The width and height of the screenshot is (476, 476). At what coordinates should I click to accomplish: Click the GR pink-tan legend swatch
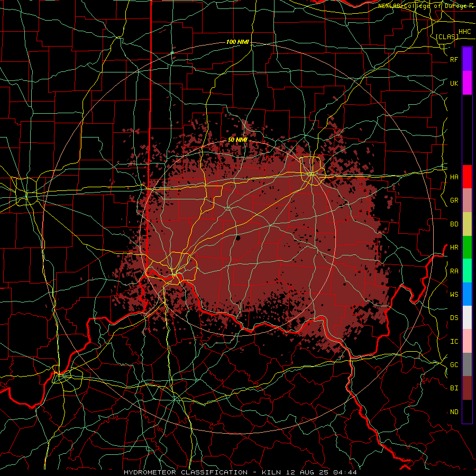pyautogui.click(x=467, y=200)
